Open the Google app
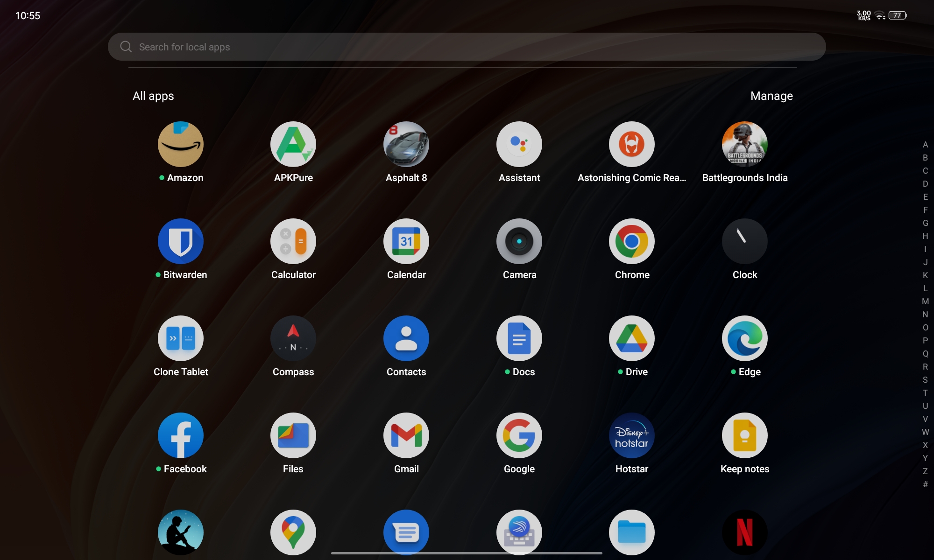Image resolution: width=934 pixels, height=560 pixels. 519,435
